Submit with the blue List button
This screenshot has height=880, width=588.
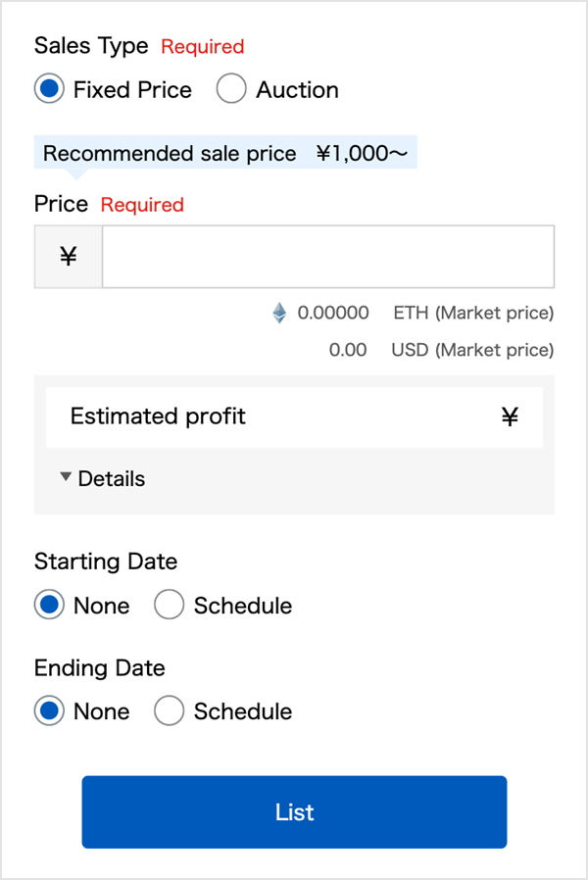295,812
